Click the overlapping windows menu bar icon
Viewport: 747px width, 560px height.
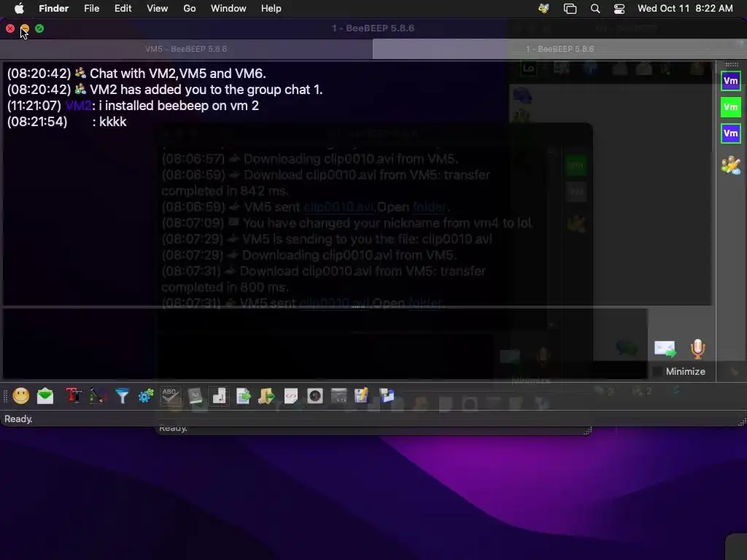coord(570,9)
